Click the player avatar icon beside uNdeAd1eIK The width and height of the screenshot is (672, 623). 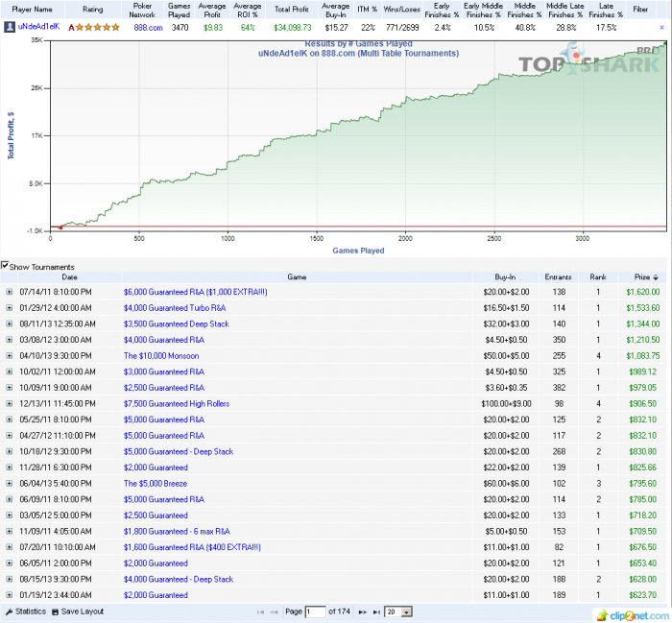pyautogui.click(x=10, y=28)
